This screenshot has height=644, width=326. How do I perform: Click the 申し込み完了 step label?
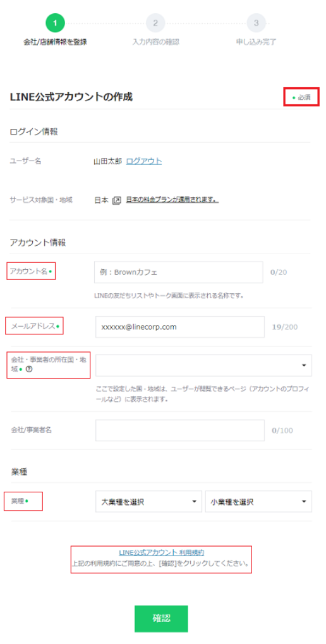coord(257,42)
